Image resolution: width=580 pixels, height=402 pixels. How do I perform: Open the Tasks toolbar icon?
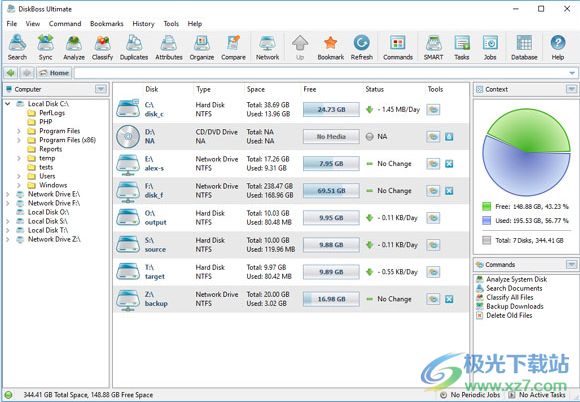click(462, 47)
